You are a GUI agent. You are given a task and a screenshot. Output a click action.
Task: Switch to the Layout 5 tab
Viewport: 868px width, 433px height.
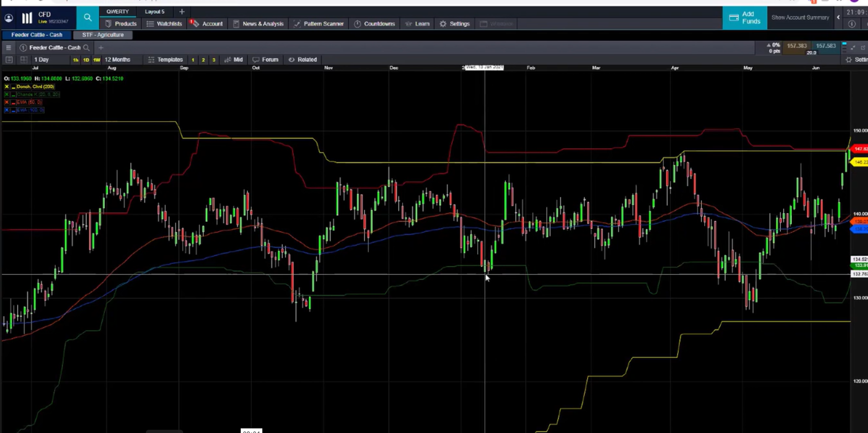[x=155, y=12]
